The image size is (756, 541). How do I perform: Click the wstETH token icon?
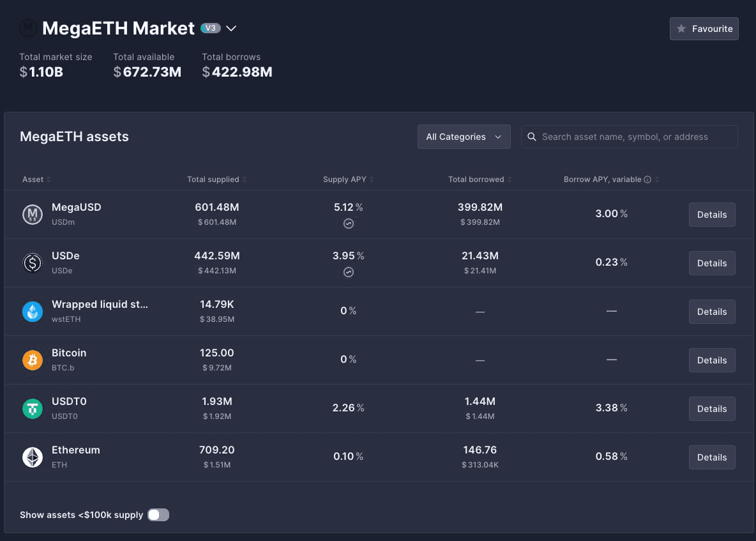point(33,312)
